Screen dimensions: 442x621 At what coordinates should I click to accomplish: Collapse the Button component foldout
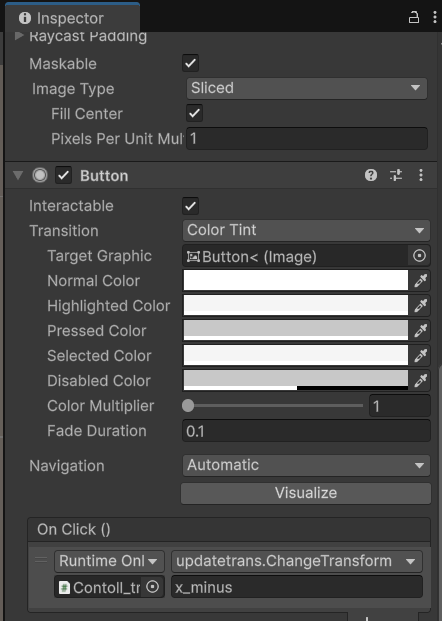pyautogui.click(x=18, y=175)
